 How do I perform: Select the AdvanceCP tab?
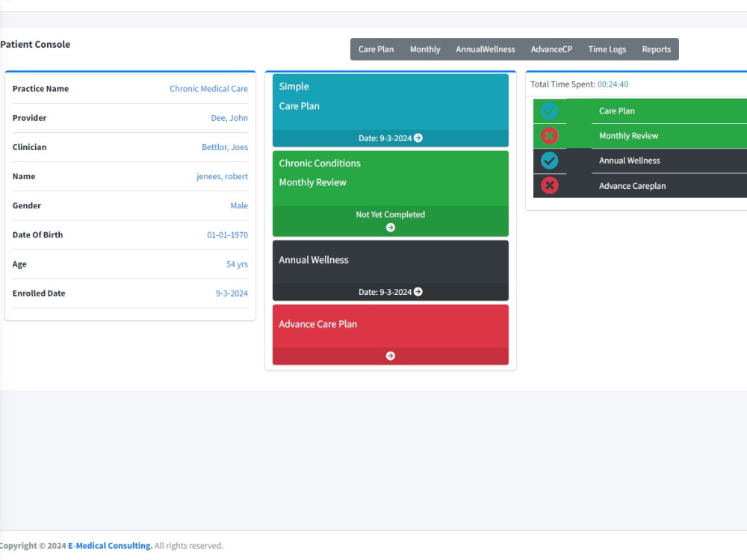(x=551, y=49)
